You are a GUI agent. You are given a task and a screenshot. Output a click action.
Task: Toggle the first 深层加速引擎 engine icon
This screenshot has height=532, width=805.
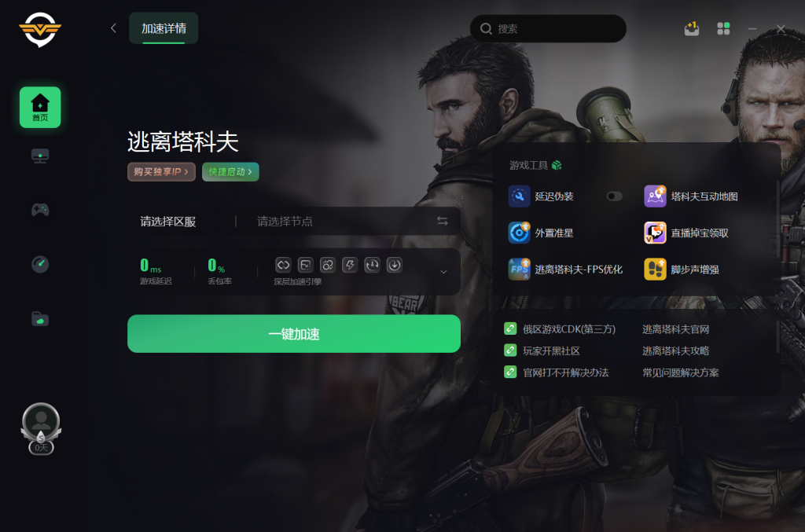tap(283, 266)
